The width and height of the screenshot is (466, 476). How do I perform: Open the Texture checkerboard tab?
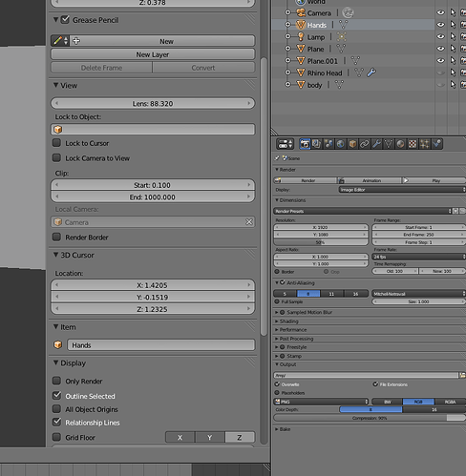[413, 144]
